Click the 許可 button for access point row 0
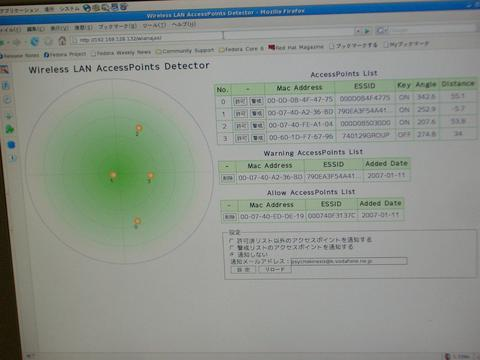480x360 pixels. coord(240,101)
